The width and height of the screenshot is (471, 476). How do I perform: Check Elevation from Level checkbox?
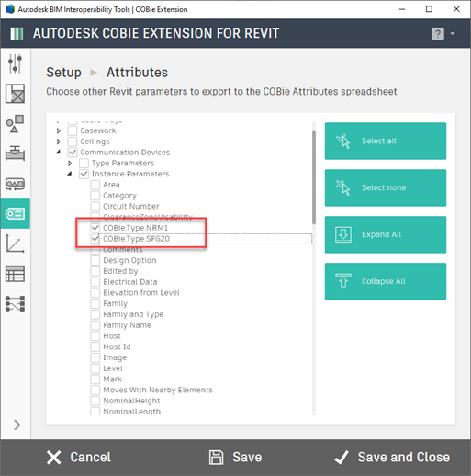coord(95,293)
